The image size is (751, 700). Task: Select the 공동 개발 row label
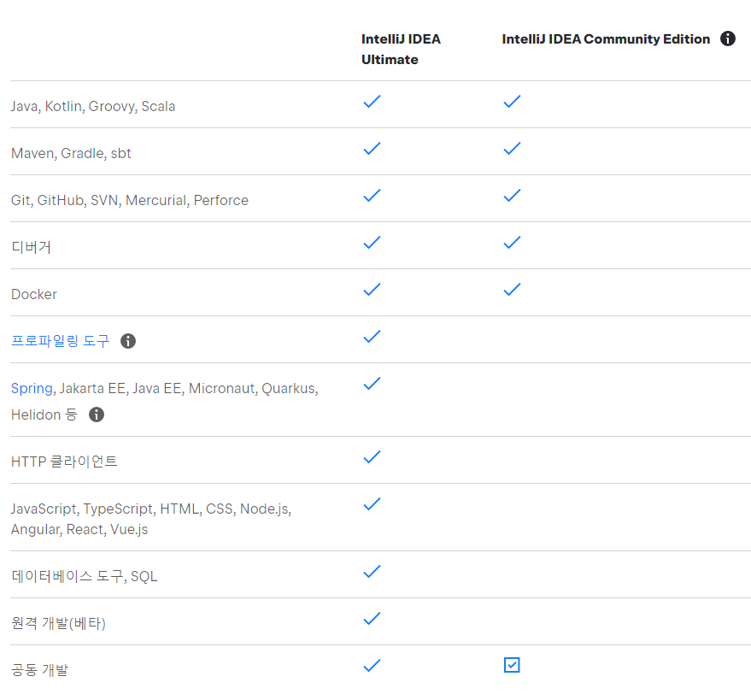(x=40, y=670)
